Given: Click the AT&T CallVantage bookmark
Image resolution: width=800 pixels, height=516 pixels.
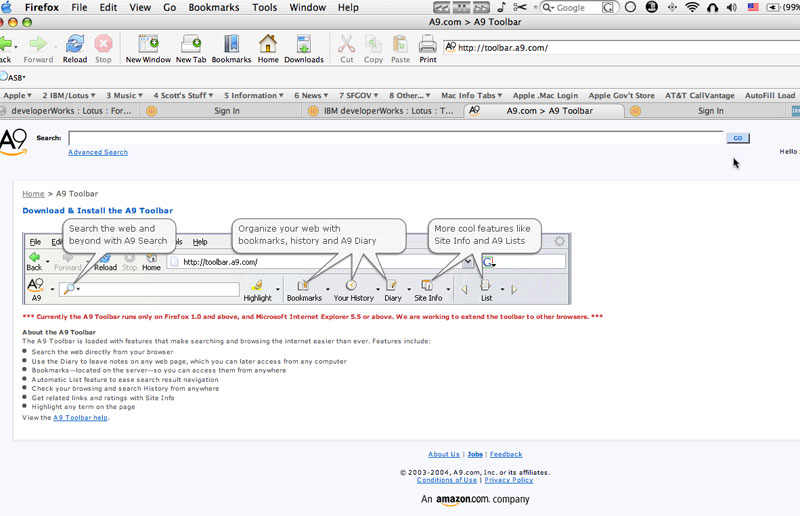Looking at the screenshot, I should tap(699, 95).
